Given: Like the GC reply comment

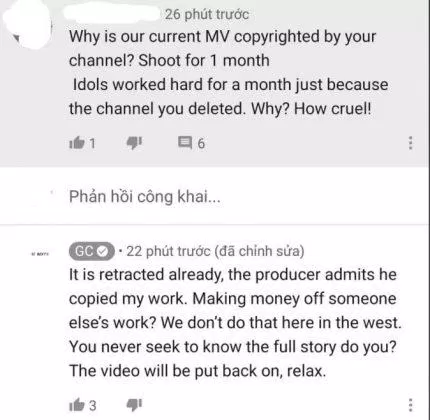Looking at the screenshot, I should 77,405.
